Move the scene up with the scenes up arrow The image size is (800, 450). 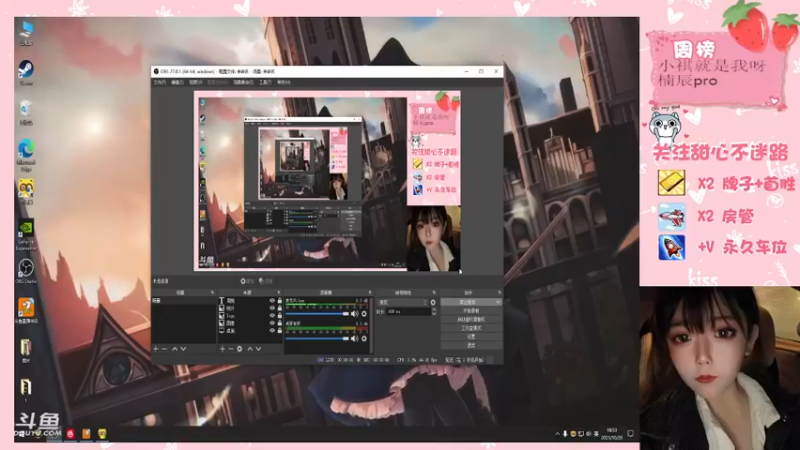click(174, 348)
